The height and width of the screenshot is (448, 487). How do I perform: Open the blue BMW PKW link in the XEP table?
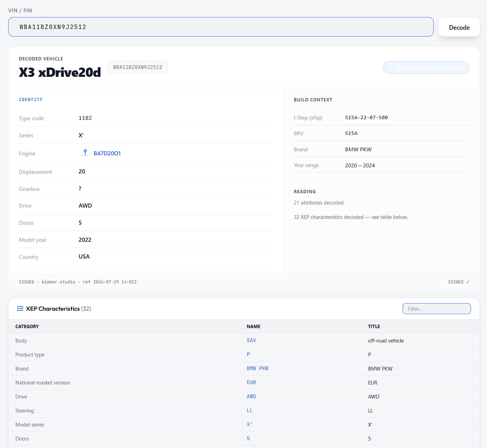[258, 368]
